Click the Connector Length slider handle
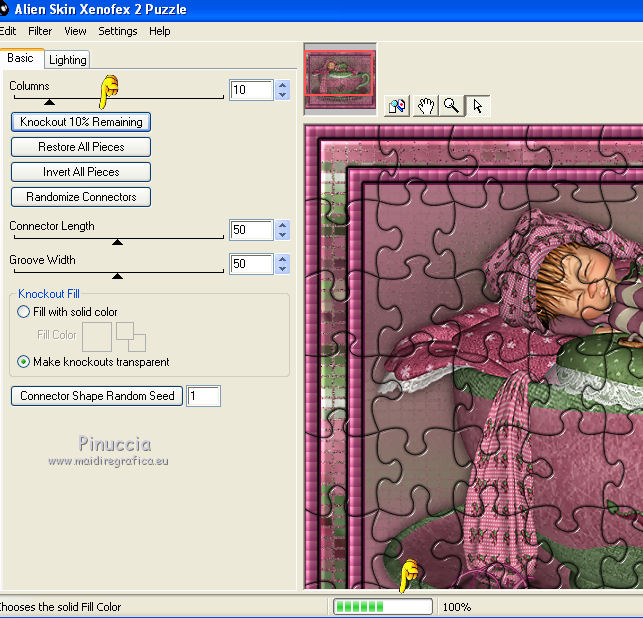The height and width of the screenshot is (618, 643). [118, 242]
